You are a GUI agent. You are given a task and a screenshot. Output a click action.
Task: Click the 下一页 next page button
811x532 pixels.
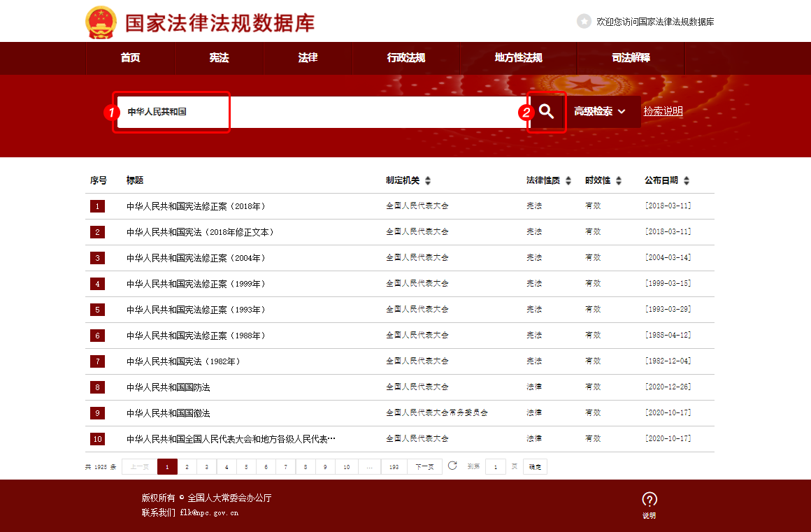click(424, 467)
